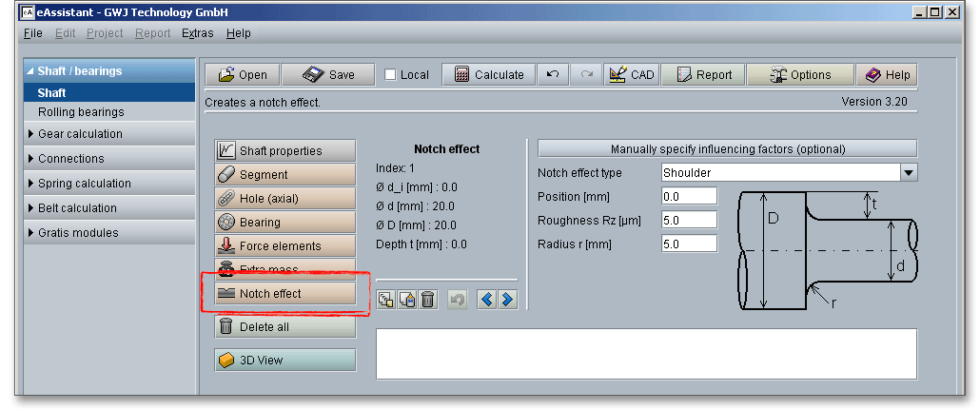980x410 pixels.
Task: Open the 3D View
Action: pyautogui.click(x=284, y=361)
